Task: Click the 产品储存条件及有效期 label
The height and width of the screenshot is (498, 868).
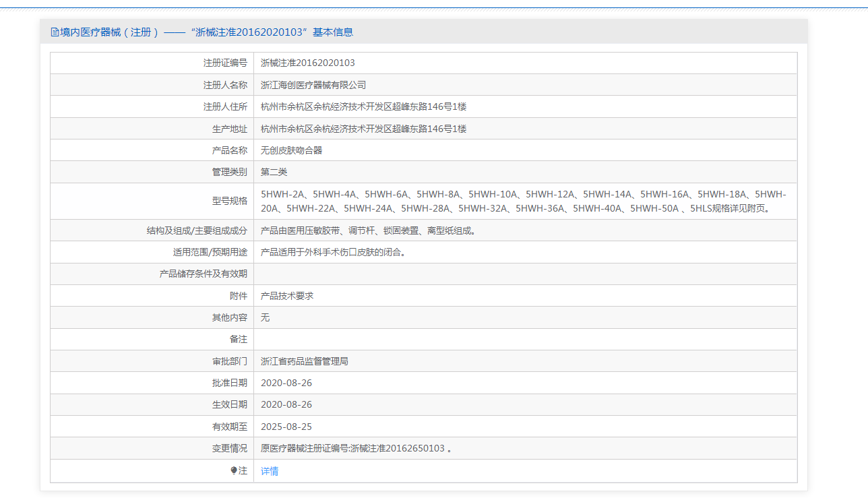Action: tap(204, 274)
